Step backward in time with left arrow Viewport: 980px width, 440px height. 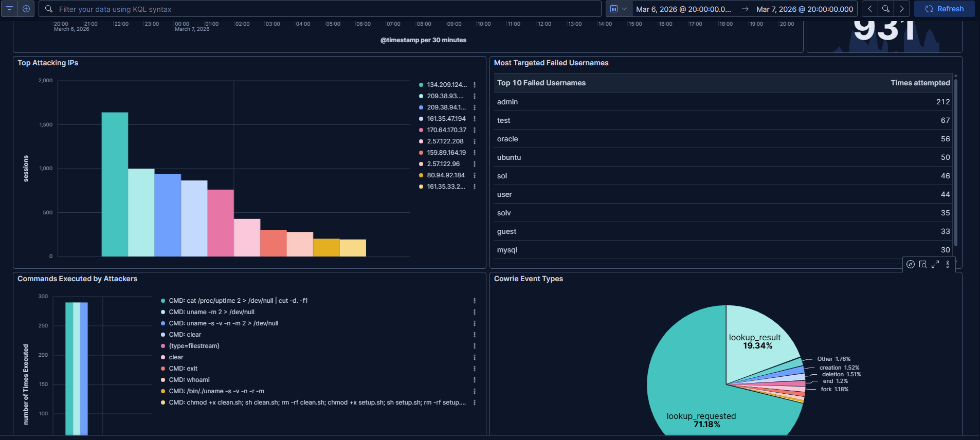[870, 9]
